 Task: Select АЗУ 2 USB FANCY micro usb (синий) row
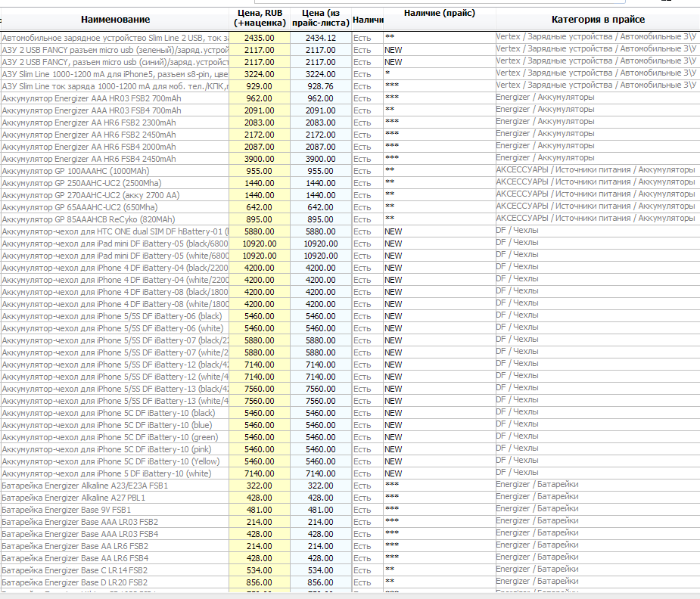pos(115,62)
